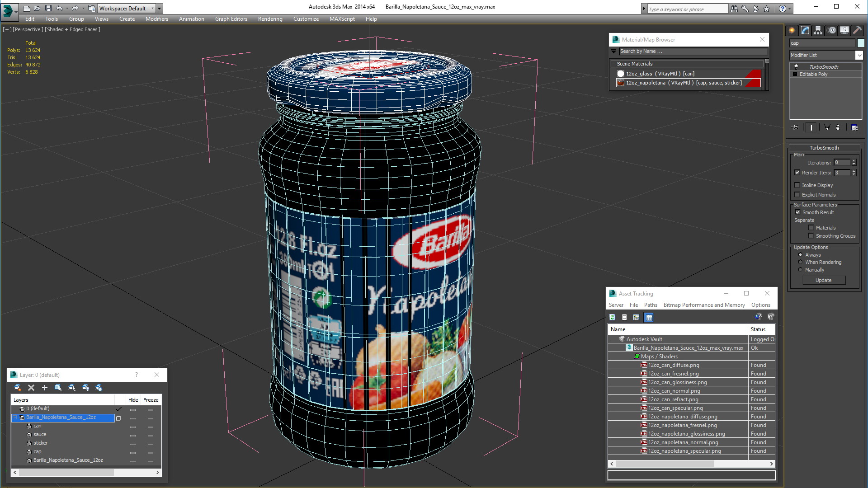
Task: Click the Open File folder icon
Action: [38, 8]
